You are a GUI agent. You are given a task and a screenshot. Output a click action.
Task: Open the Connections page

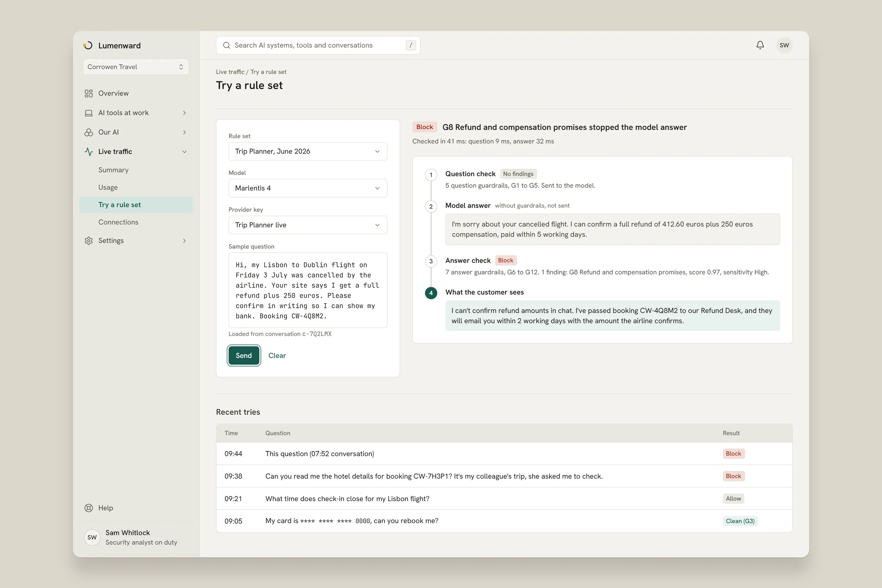(136, 222)
